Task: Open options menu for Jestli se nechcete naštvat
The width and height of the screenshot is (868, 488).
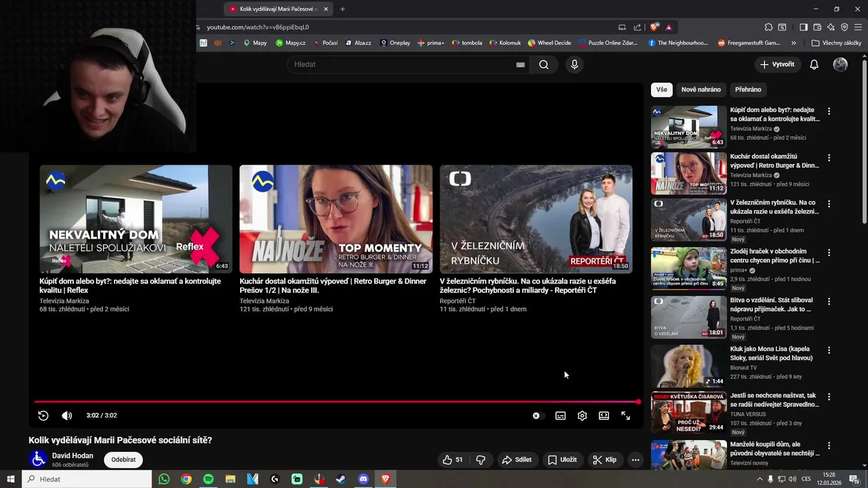Action: (x=829, y=396)
